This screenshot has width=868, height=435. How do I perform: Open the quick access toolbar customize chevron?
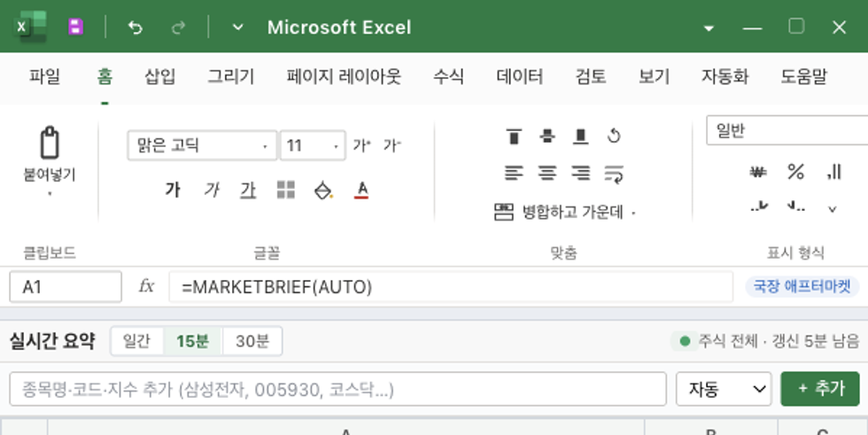click(237, 27)
